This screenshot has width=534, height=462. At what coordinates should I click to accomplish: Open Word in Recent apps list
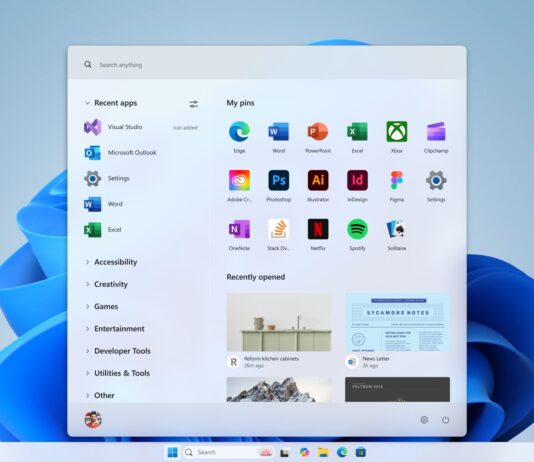point(141,204)
